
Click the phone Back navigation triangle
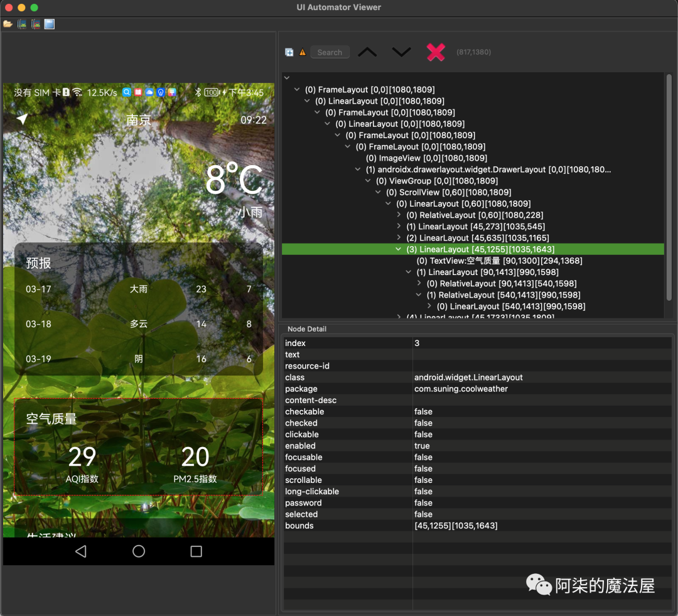pyautogui.click(x=81, y=551)
